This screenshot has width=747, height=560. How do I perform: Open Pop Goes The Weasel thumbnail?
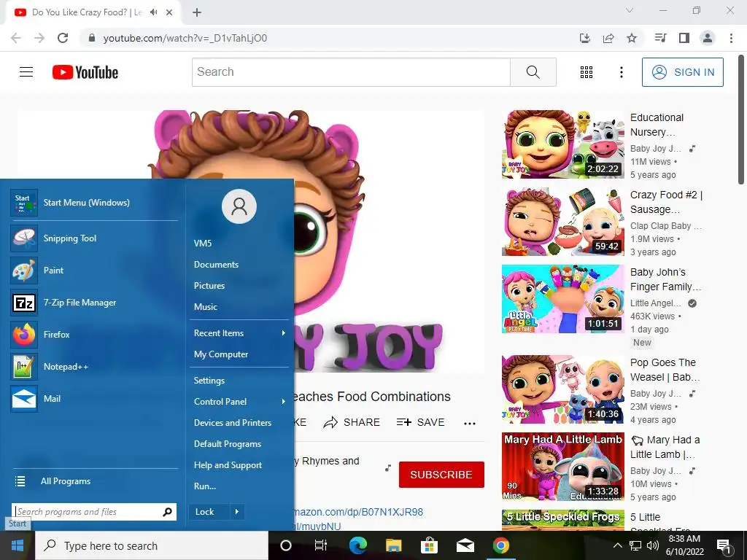click(563, 389)
